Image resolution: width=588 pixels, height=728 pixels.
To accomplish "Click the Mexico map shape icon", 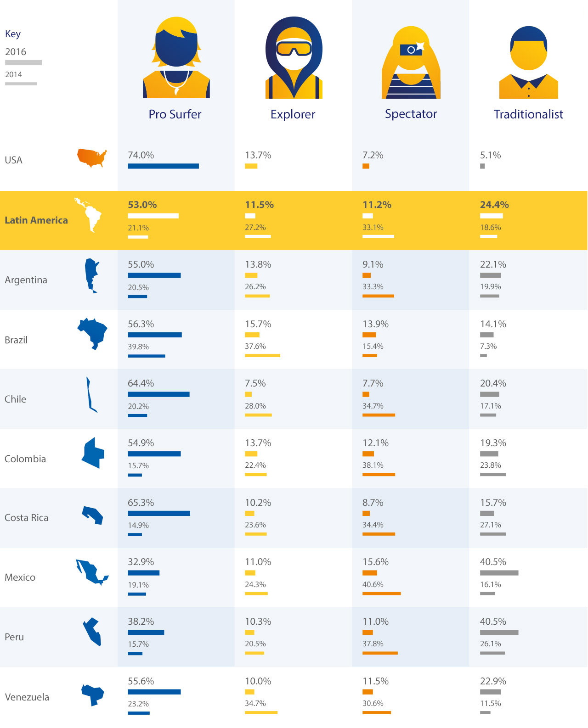I will tap(92, 572).
